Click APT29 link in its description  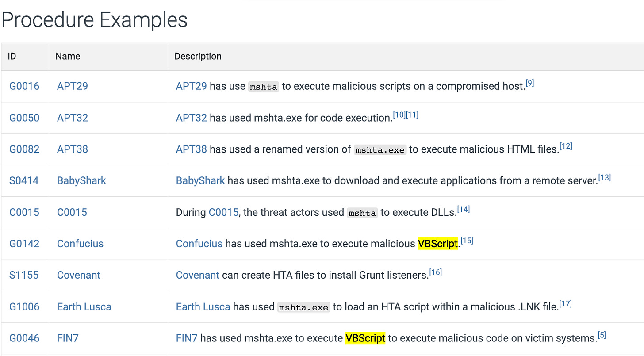tap(192, 86)
